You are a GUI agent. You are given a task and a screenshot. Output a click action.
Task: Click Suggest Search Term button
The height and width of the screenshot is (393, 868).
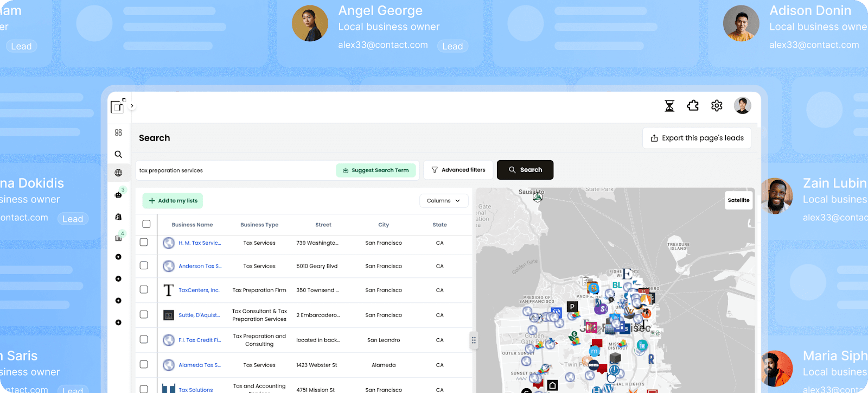[x=376, y=170]
